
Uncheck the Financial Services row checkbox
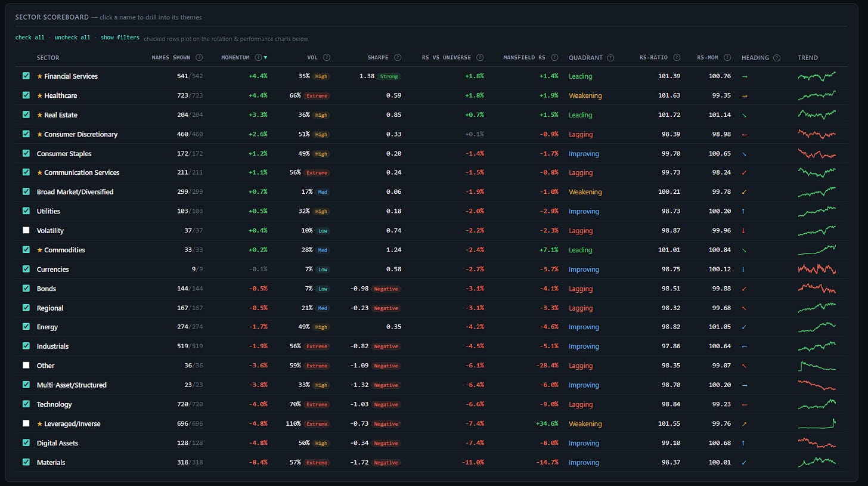(26, 76)
